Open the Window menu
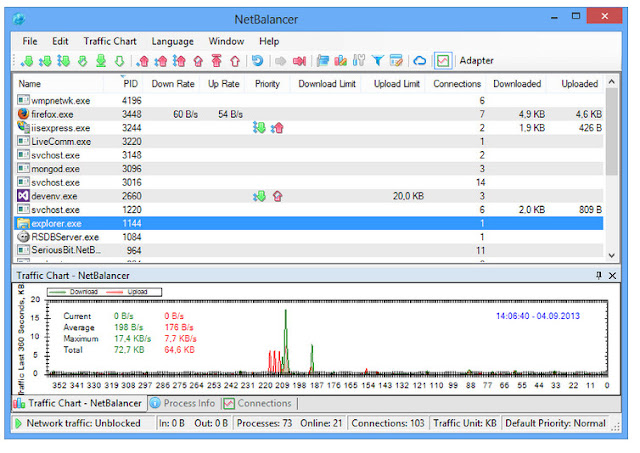Screen dimensions: 640x453 [x=226, y=41]
